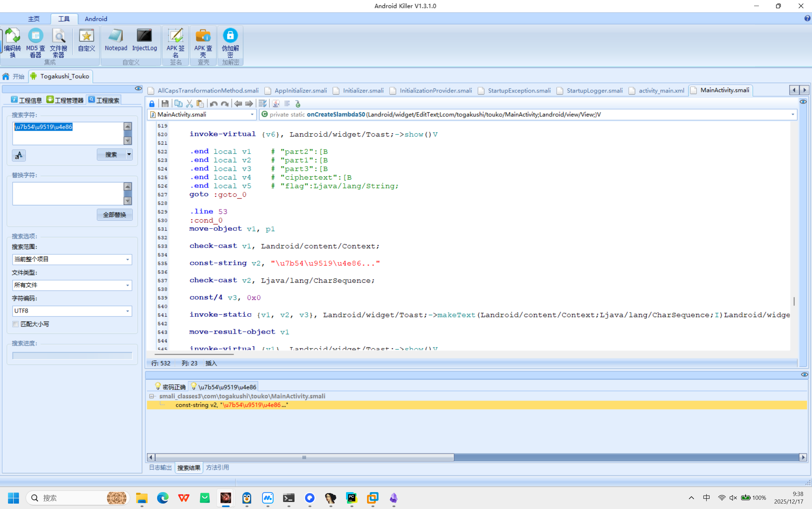
Task: Open the APK 签名 signing tool
Action: 176,43
